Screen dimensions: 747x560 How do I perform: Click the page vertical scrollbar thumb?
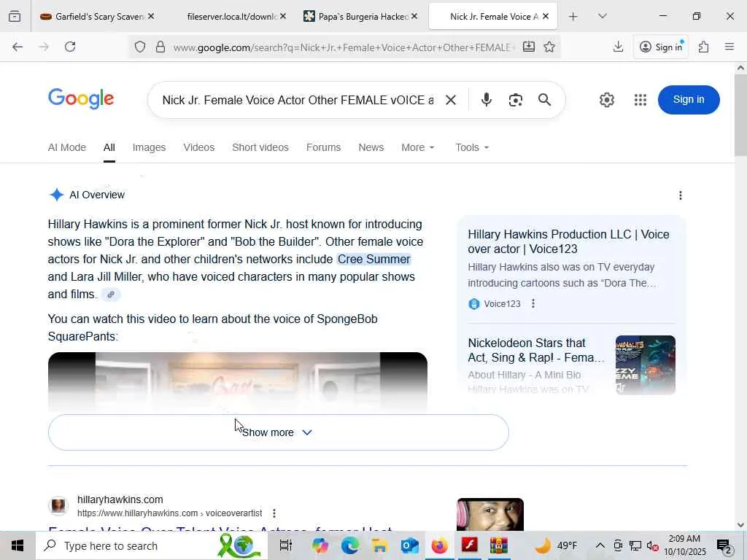point(740,114)
